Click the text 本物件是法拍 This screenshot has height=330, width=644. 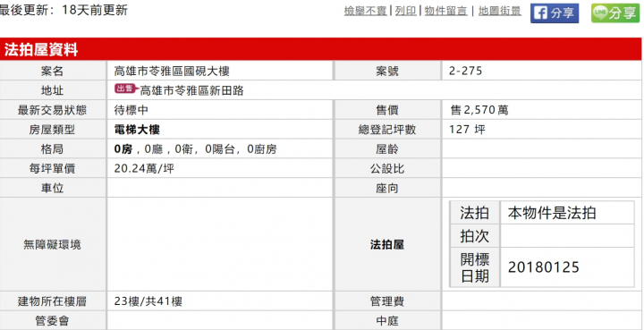pos(552,213)
